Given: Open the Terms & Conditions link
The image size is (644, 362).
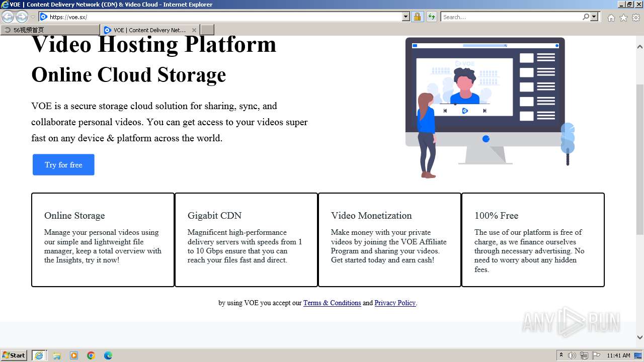Looking at the screenshot, I should pyautogui.click(x=332, y=303).
